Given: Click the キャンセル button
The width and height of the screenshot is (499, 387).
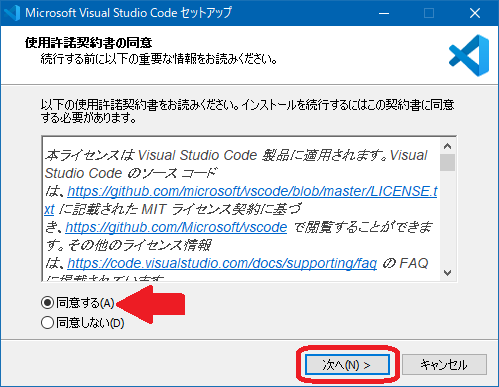Looking at the screenshot, I should (444, 365).
